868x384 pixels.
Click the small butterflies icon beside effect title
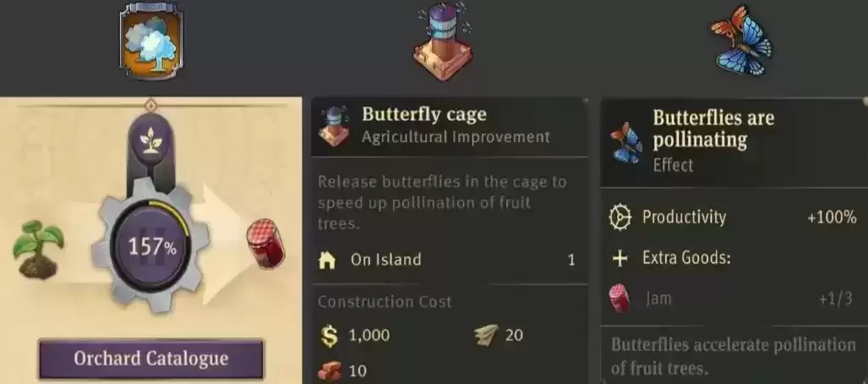point(626,142)
